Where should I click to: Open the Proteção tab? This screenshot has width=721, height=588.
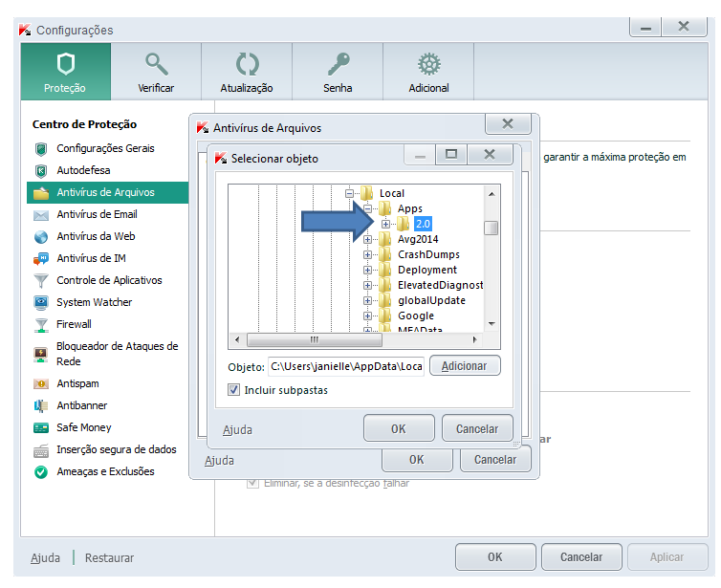[x=65, y=72]
